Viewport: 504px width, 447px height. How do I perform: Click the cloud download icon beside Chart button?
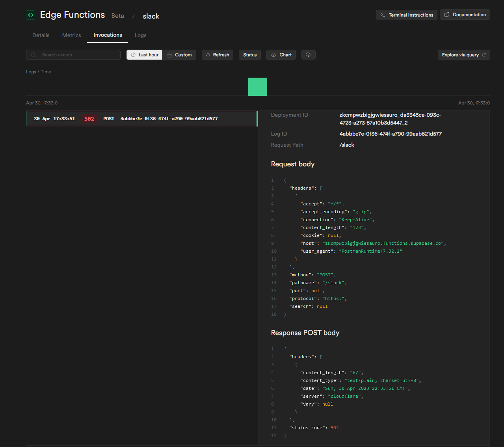tap(308, 55)
